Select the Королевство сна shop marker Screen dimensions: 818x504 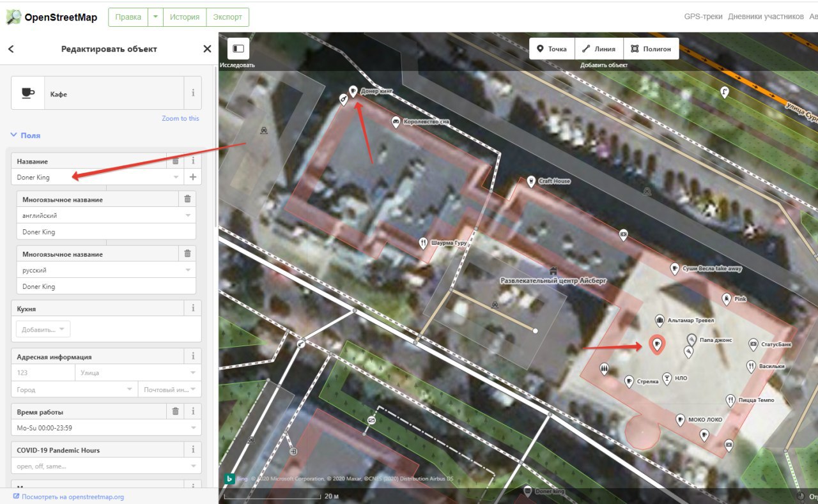(x=396, y=121)
